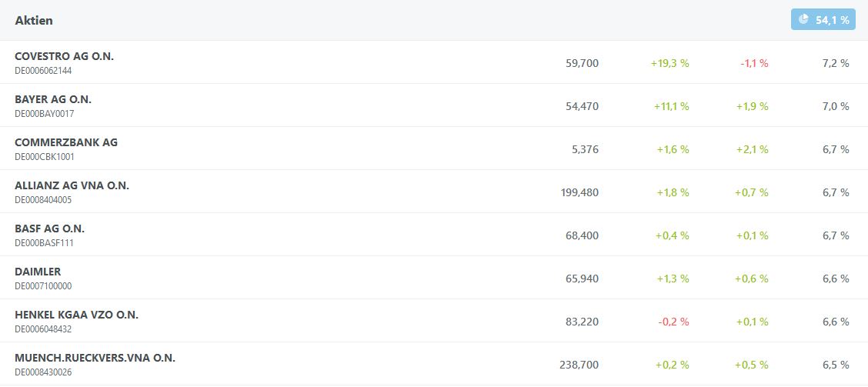
Task: Click Munich Re price 238,700
Action: [579, 365]
